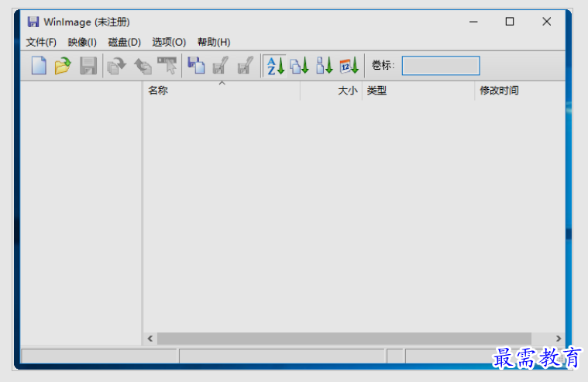Open the 磁盘(D) menu
The height and width of the screenshot is (382, 588).
click(x=124, y=42)
